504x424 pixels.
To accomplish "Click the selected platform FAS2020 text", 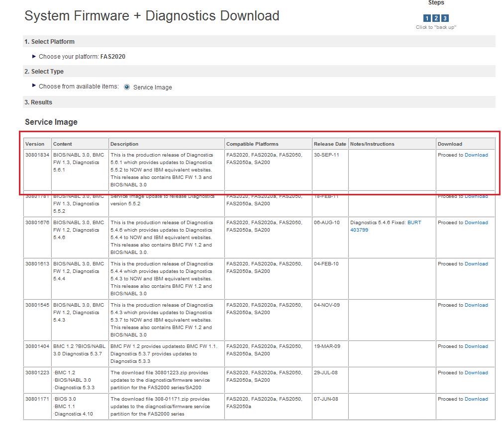I will (x=112, y=57).
